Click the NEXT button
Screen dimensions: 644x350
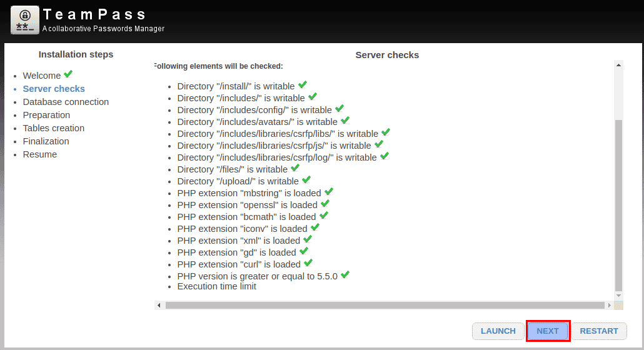[x=548, y=331]
